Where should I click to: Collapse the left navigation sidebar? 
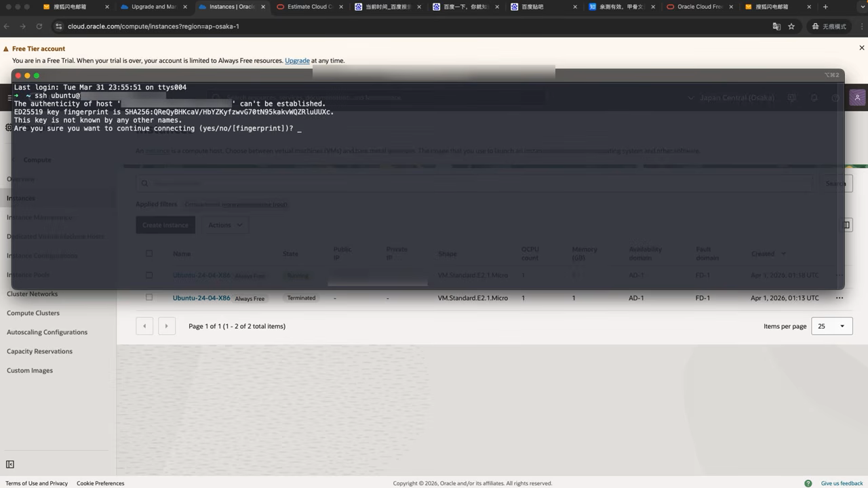(9, 464)
